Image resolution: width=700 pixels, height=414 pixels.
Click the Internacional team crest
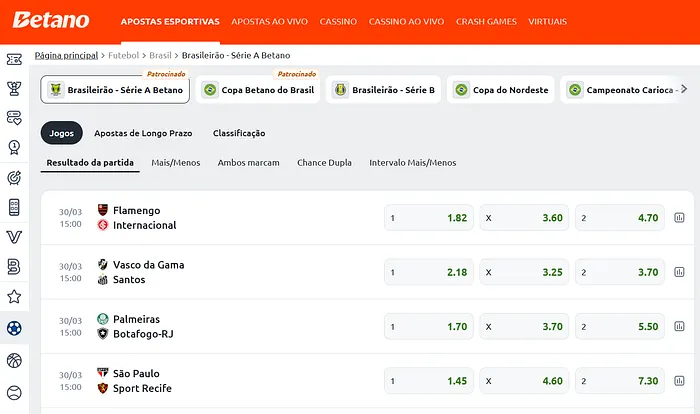[x=103, y=225]
